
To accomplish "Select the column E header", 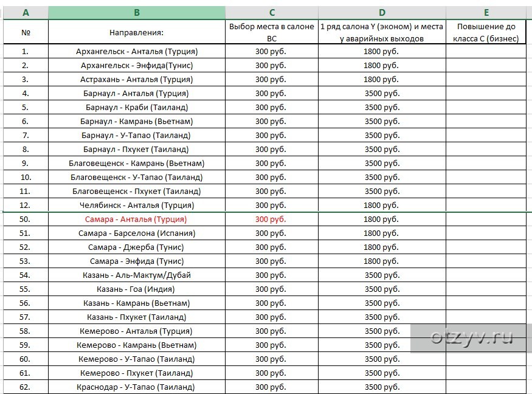I will (486, 12).
